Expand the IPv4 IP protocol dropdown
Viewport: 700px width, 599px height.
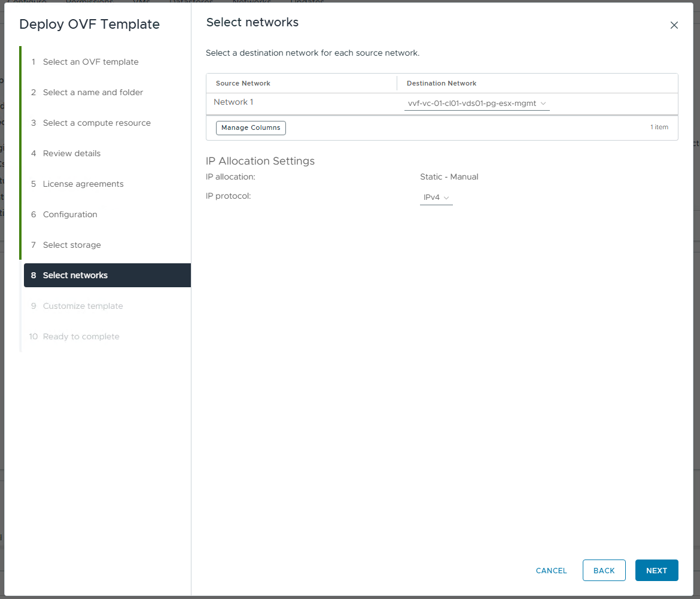point(436,197)
